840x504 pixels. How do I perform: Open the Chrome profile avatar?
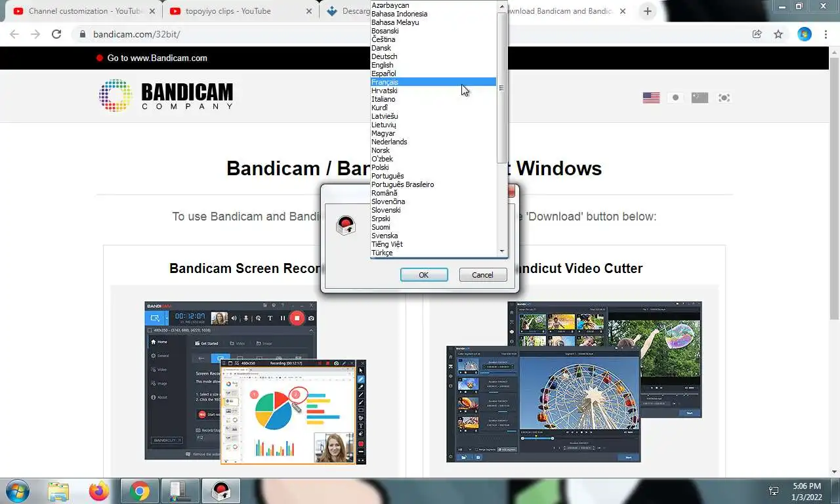[805, 34]
